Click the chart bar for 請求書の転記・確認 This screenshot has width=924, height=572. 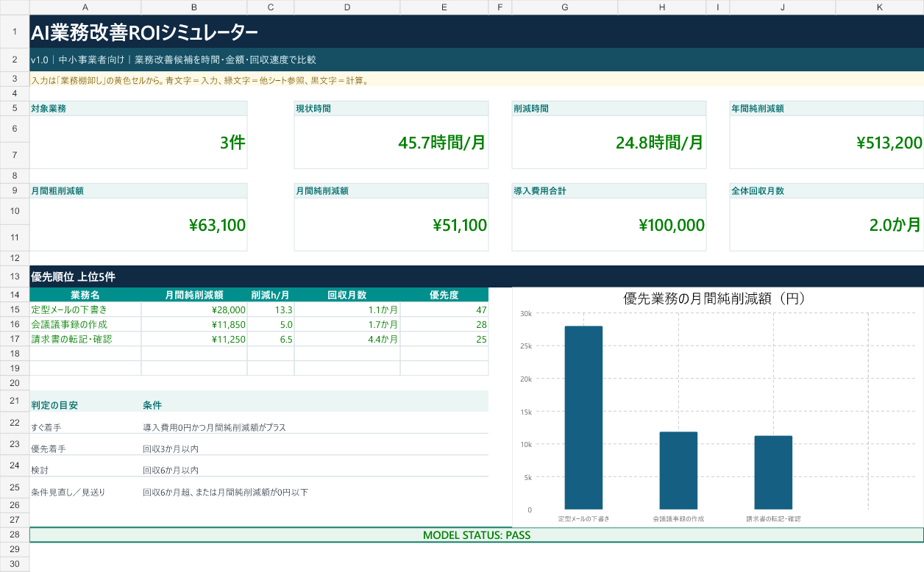(x=773, y=473)
